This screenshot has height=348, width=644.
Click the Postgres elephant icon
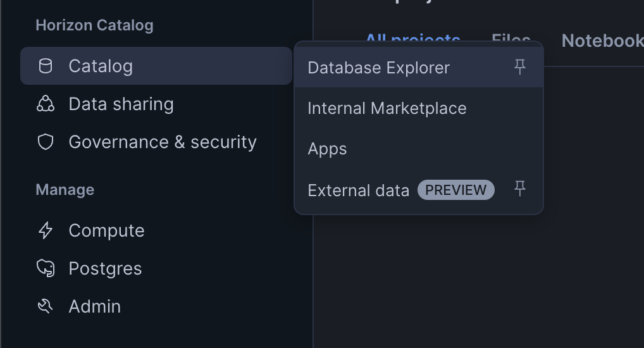[46, 268]
